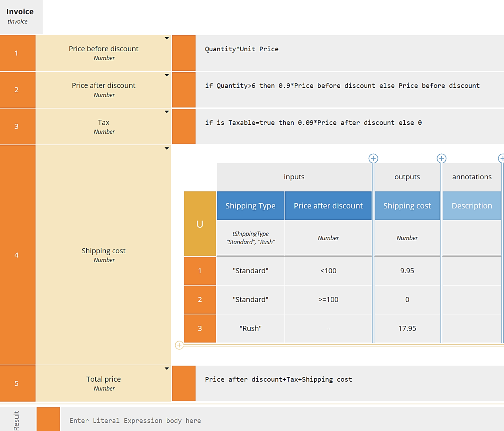Open dropdown arrow for Price before discount entry
504x431 pixels.
[167, 38]
